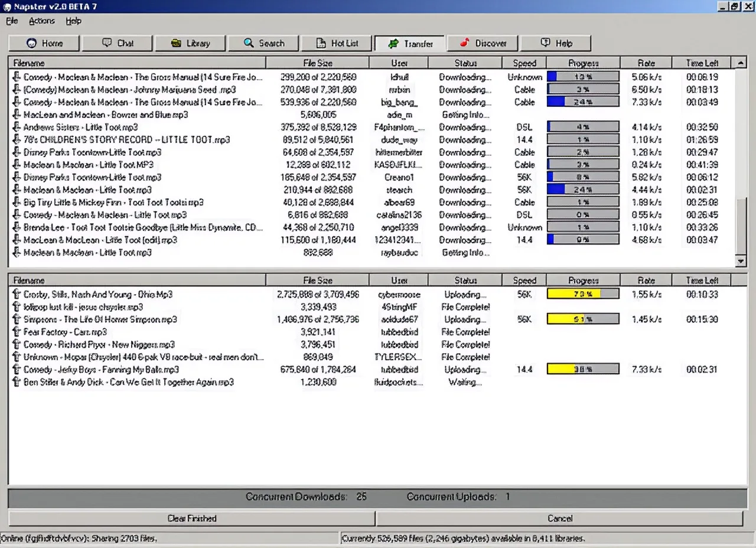This screenshot has height=548, width=756.
Task: Click the 70% upload progress bar
Action: [582, 293]
